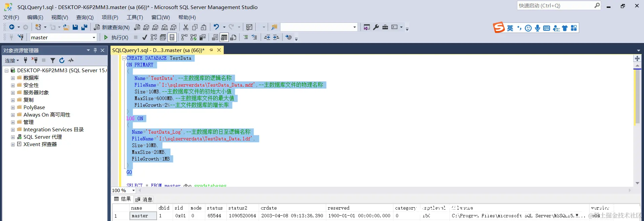Save the query with the floppy disk icon
This screenshot has width=644, height=221.
pos(75,27)
